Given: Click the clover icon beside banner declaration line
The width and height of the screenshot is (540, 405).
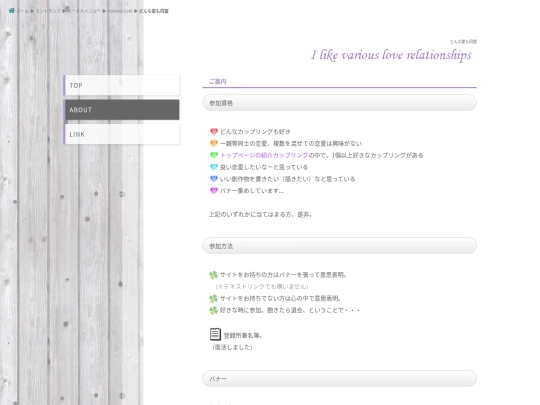Looking at the screenshot, I should [x=214, y=275].
